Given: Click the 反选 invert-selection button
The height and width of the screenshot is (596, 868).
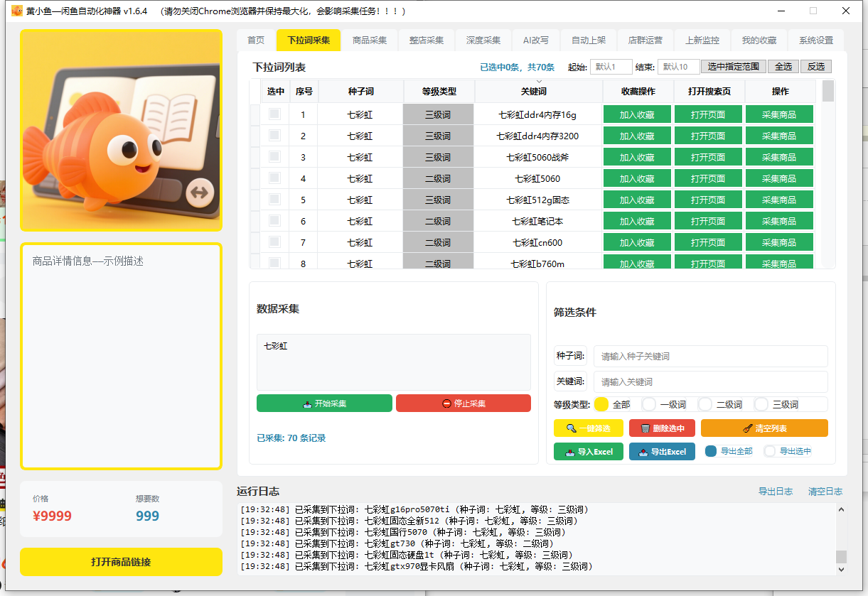Looking at the screenshot, I should point(815,65).
